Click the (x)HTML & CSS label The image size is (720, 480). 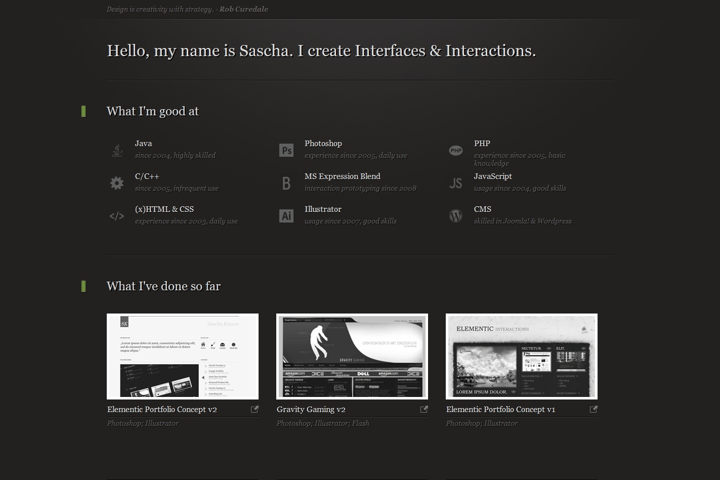coord(164,209)
